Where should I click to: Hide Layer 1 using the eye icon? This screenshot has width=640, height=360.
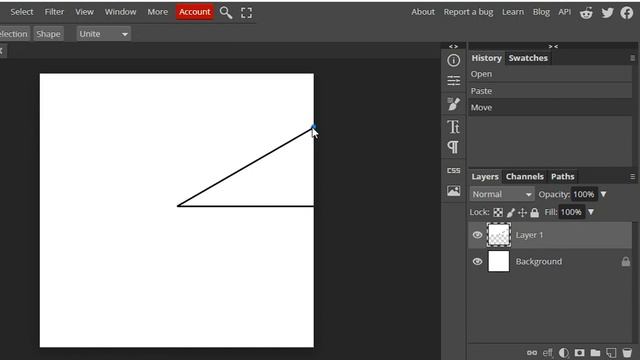(477, 235)
